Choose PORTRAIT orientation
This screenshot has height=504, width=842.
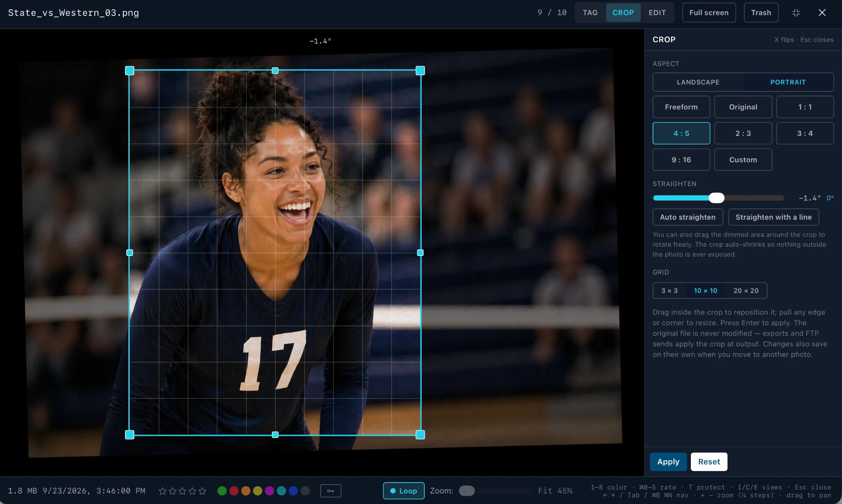788,82
